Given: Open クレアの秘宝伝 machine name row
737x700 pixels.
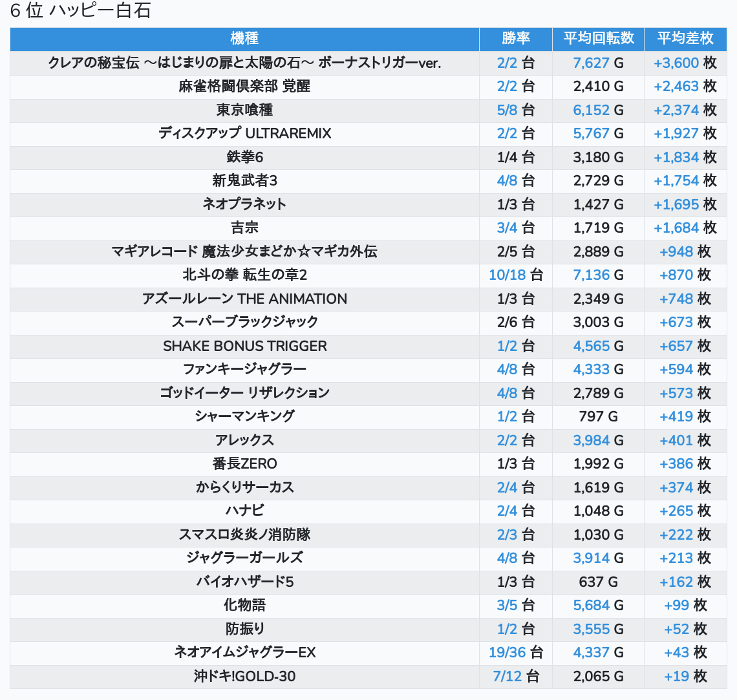Looking at the screenshot, I should 244,63.
